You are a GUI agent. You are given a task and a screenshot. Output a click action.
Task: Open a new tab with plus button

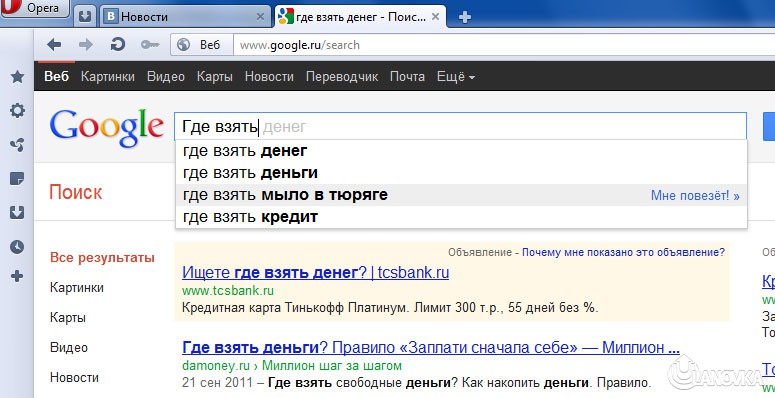(465, 17)
